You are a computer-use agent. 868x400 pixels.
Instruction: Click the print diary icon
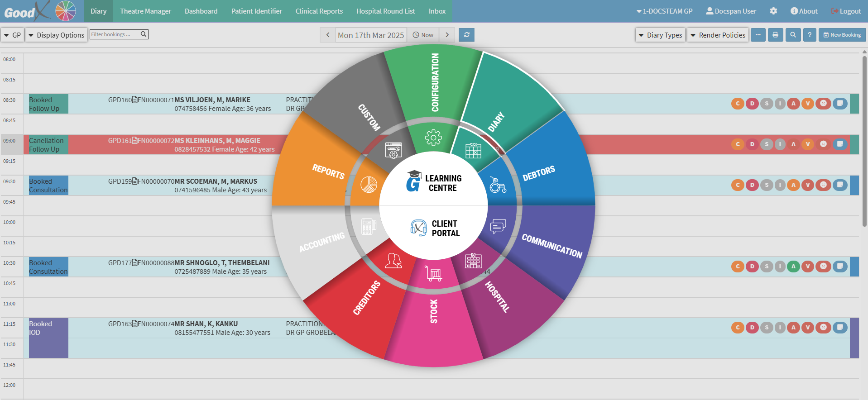(775, 35)
